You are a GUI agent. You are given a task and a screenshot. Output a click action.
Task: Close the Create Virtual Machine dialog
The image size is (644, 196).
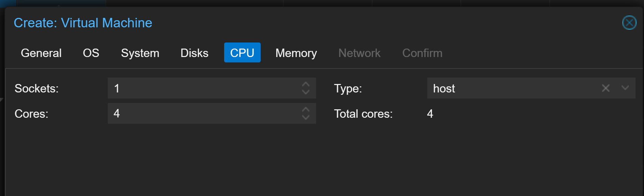click(x=629, y=23)
